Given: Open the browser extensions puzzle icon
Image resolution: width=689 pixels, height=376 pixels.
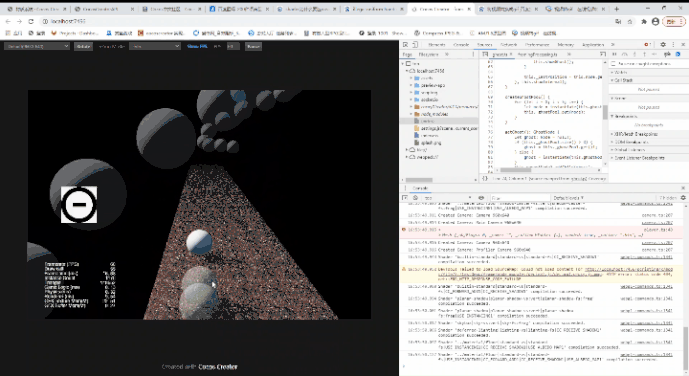Looking at the screenshot, I should 644,21.
